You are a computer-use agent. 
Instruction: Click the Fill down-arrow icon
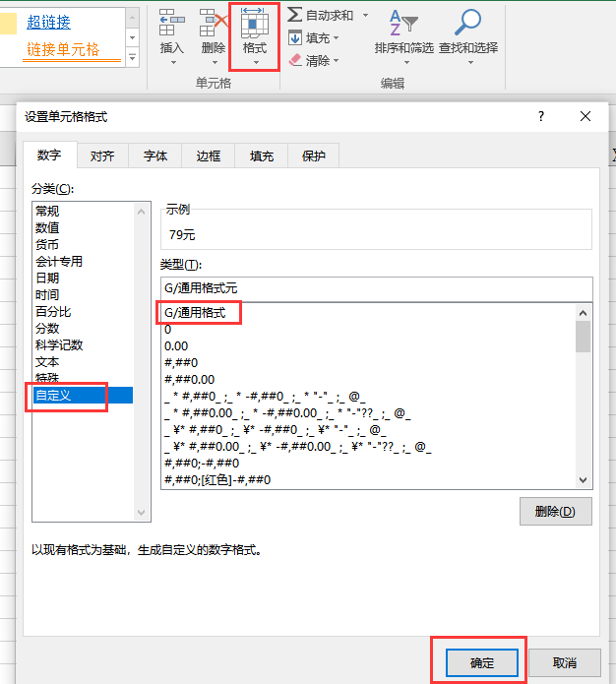295,38
